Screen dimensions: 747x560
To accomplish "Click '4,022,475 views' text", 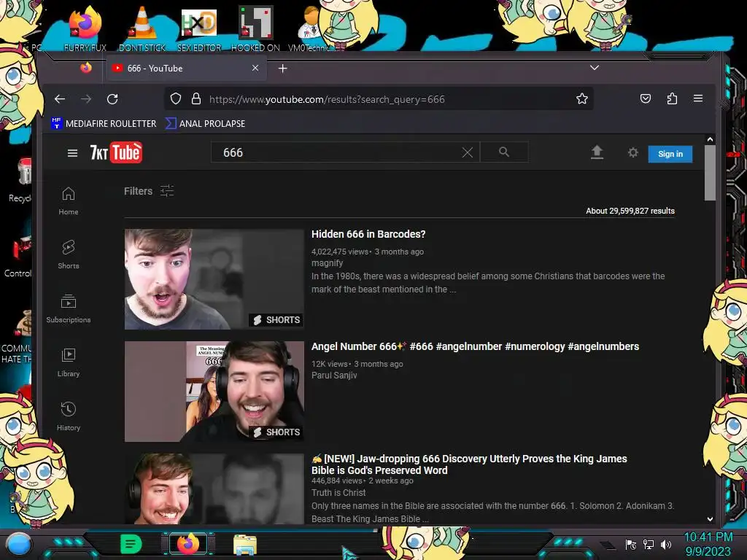I will [x=340, y=252].
